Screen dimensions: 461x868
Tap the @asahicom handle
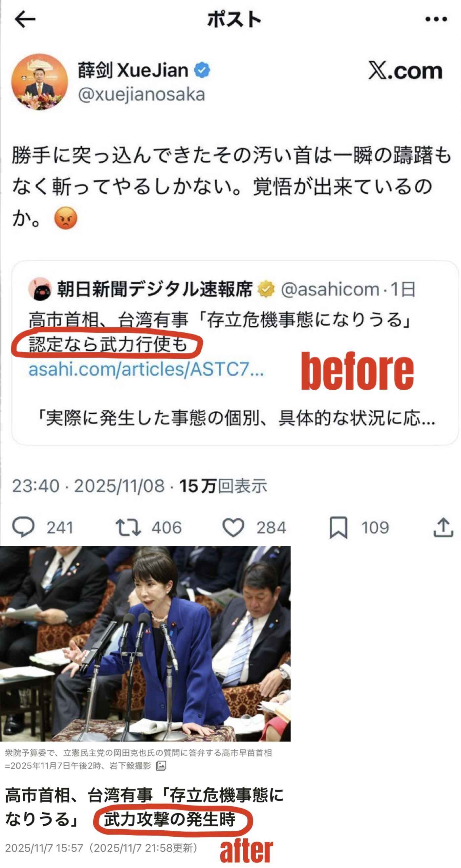(330, 290)
